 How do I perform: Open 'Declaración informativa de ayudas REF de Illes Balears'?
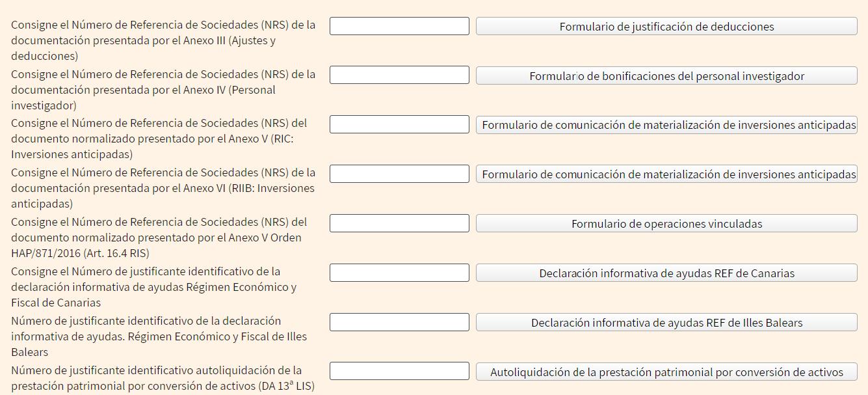tap(666, 323)
